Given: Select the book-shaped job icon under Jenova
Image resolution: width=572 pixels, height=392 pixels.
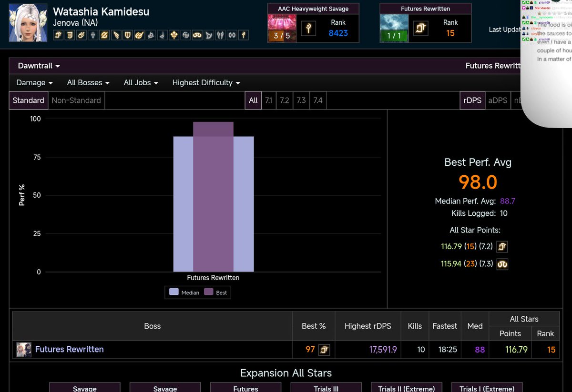Looking at the screenshot, I should (x=70, y=35).
